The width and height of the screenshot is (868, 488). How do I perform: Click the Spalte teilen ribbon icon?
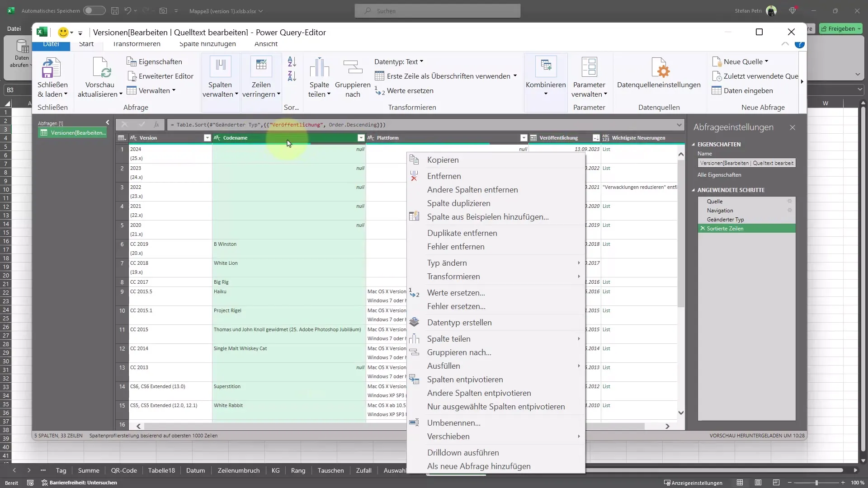(319, 68)
